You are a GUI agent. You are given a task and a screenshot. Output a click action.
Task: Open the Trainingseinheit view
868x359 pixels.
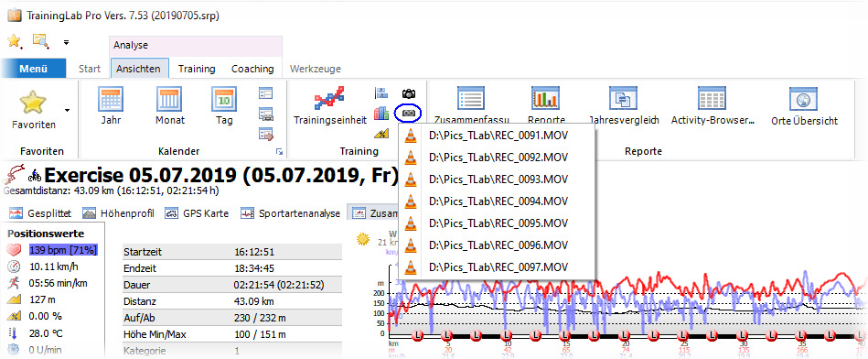(x=329, y=106)
